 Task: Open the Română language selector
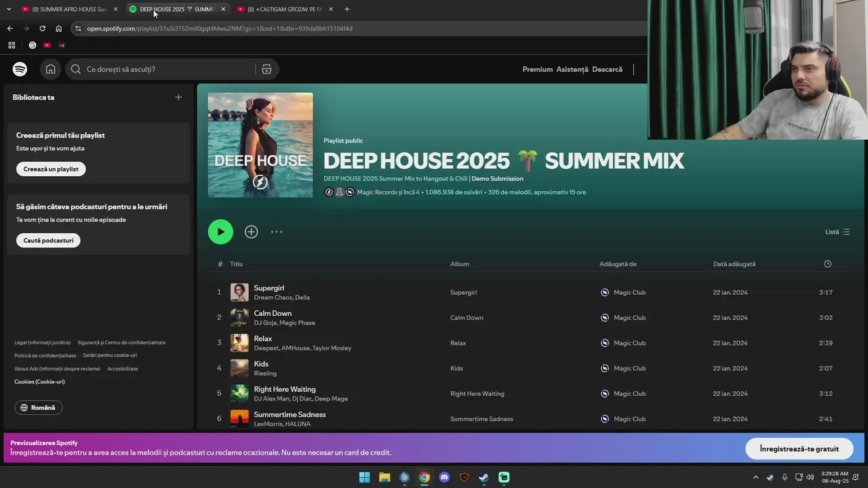(39, 407)
